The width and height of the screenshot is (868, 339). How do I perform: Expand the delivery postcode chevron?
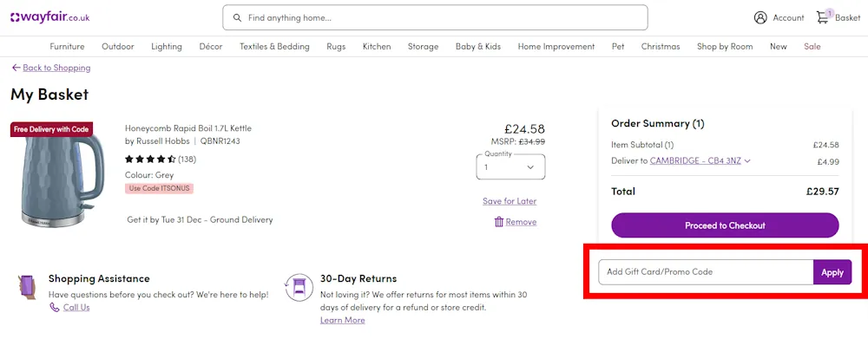(747, 161)
